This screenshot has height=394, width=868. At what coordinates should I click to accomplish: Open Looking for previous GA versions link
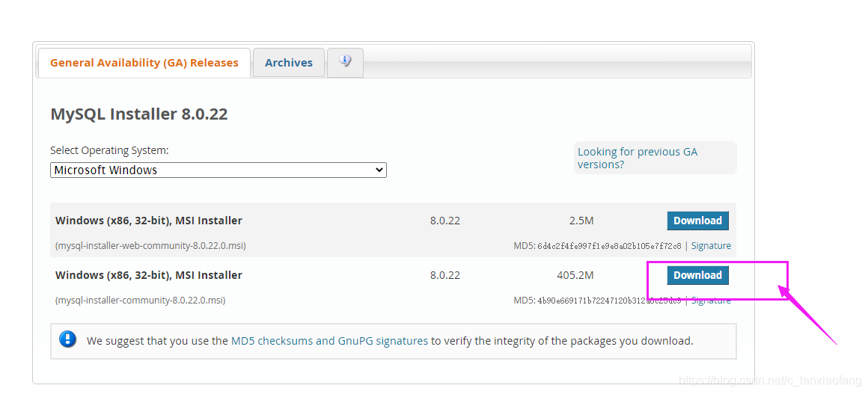click(637, 158)
